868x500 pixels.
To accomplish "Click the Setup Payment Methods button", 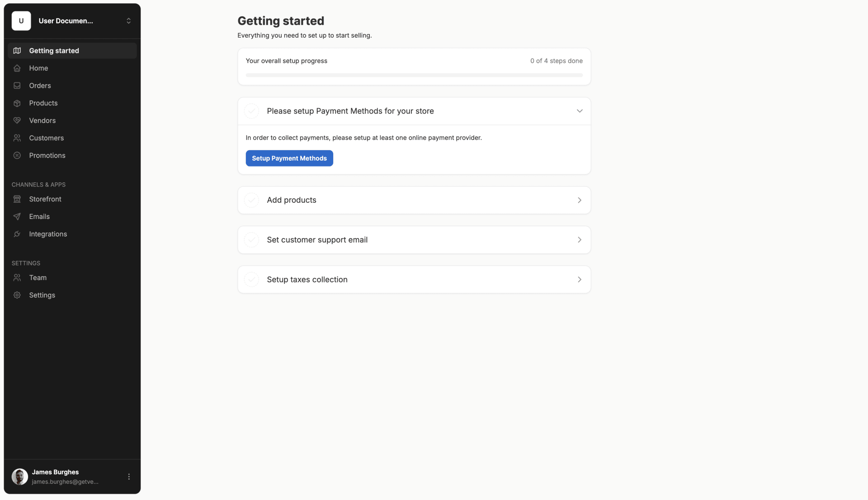I will 289,158.
